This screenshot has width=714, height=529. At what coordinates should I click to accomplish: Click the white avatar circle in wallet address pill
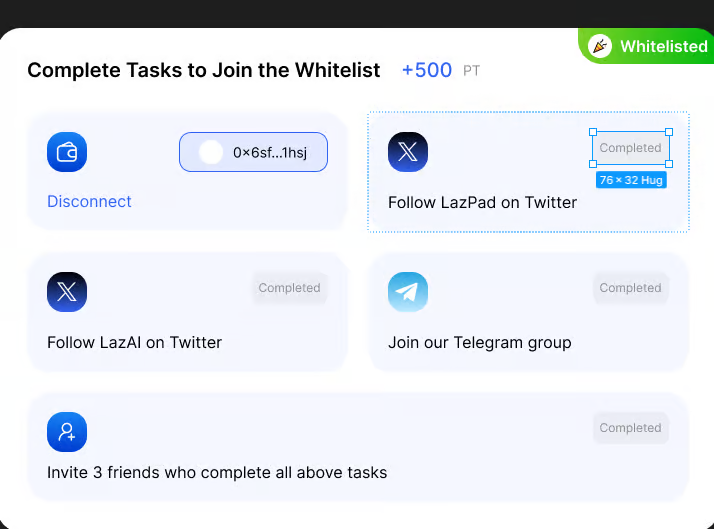point(211,152)
